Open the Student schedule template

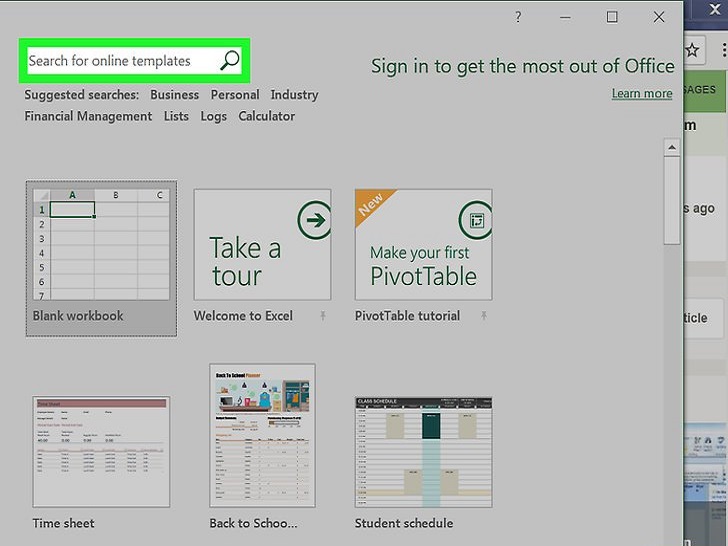[423, 452]
